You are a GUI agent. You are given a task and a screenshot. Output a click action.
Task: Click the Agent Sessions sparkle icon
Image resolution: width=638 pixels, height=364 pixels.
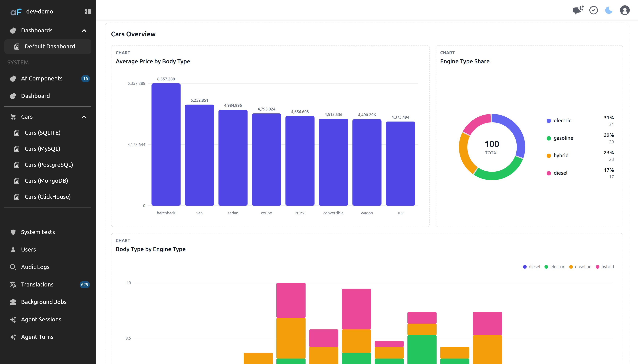(13, 319)
